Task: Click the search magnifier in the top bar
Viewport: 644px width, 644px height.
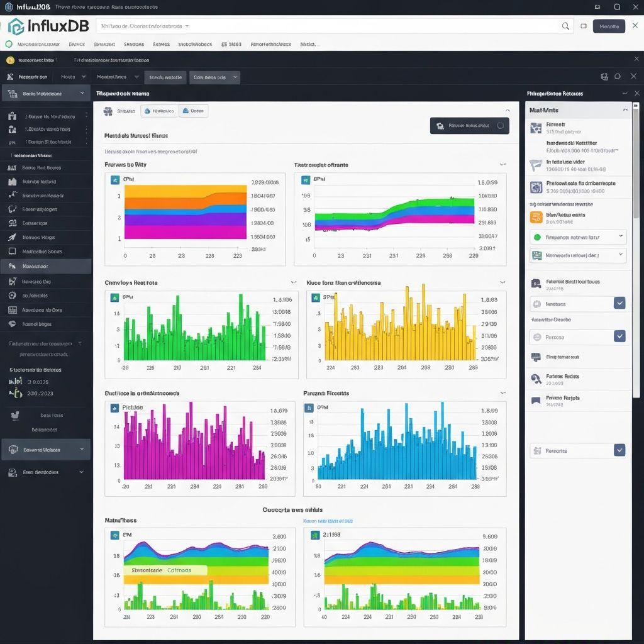Action: (565, 26)
